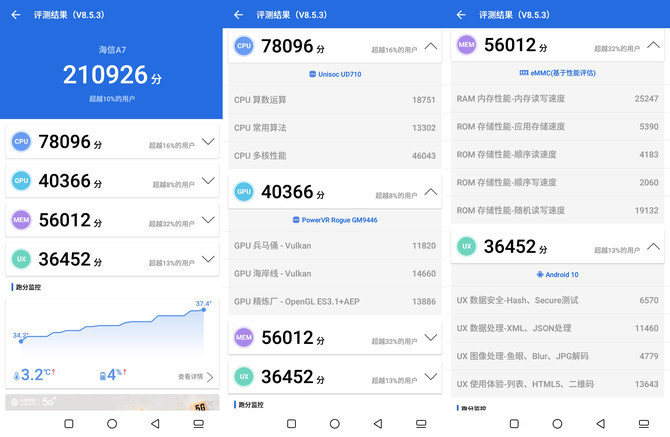Select the UX 数据安全-Hash、Secure测试 row

[557, 300]
